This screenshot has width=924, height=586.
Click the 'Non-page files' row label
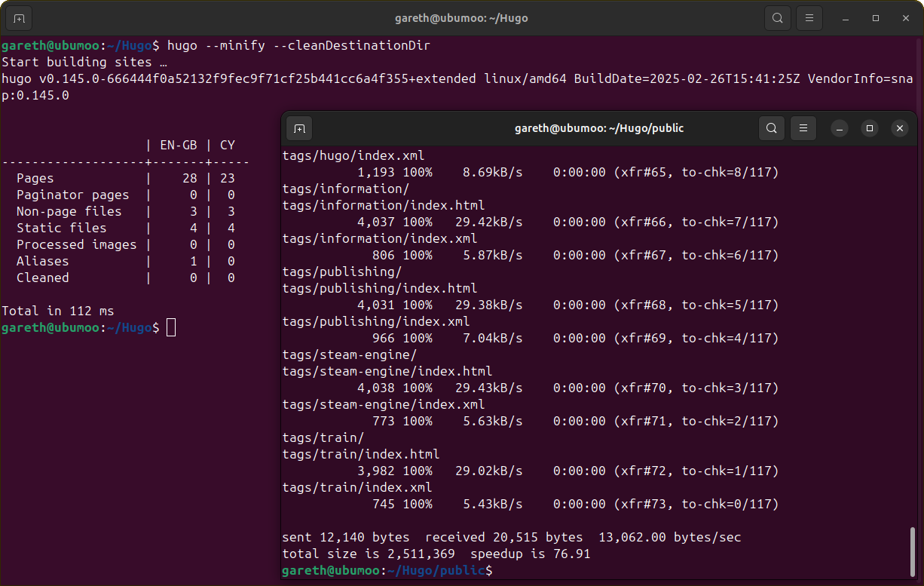click(x=69, y=211)
